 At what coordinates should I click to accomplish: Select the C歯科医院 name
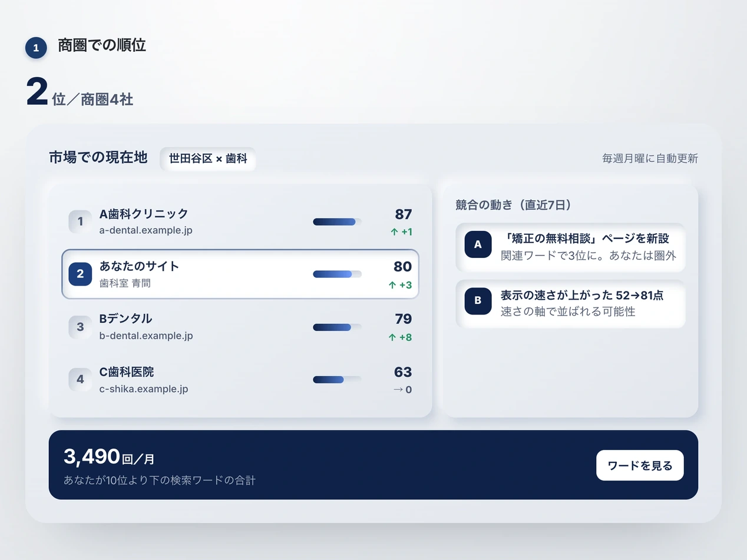pos(127,372)
